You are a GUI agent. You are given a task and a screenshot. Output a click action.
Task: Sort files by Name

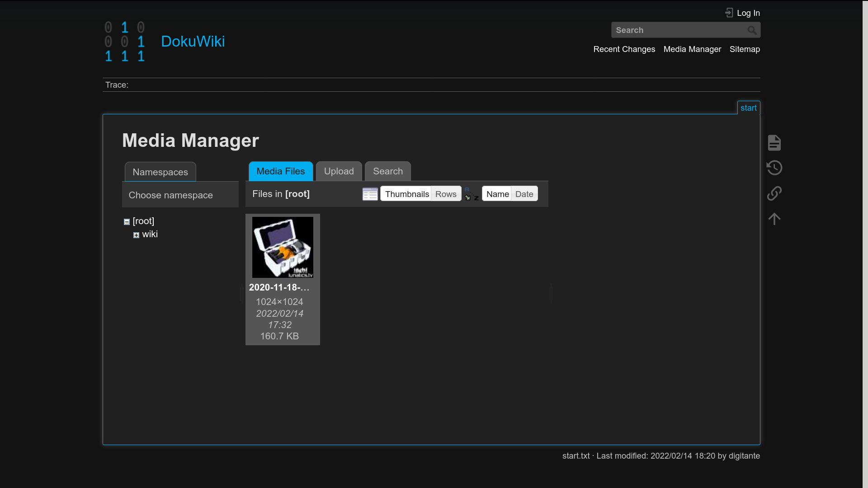(497, 194)
